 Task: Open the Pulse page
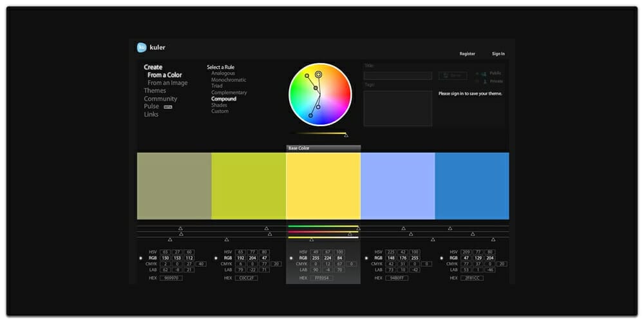point(151,106)
